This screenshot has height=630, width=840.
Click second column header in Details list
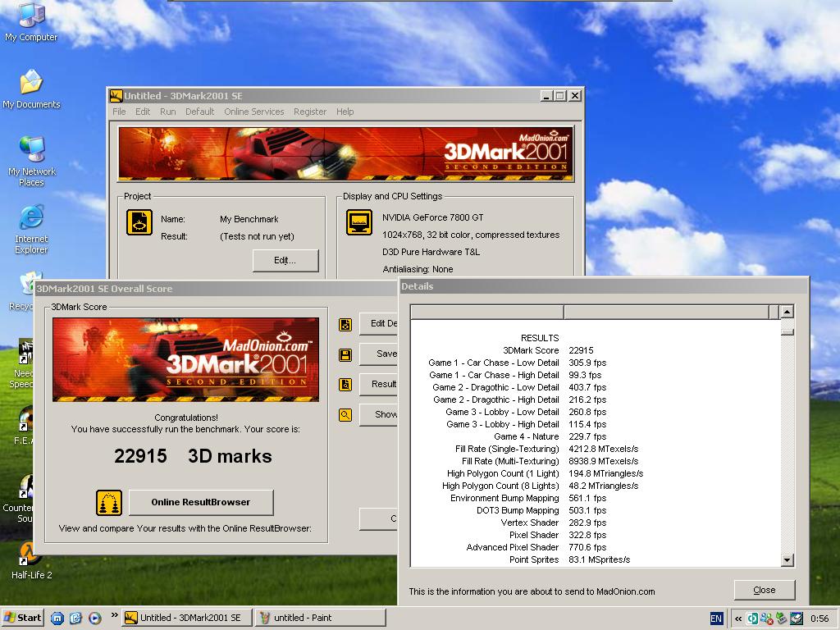[x=666, y=312]
